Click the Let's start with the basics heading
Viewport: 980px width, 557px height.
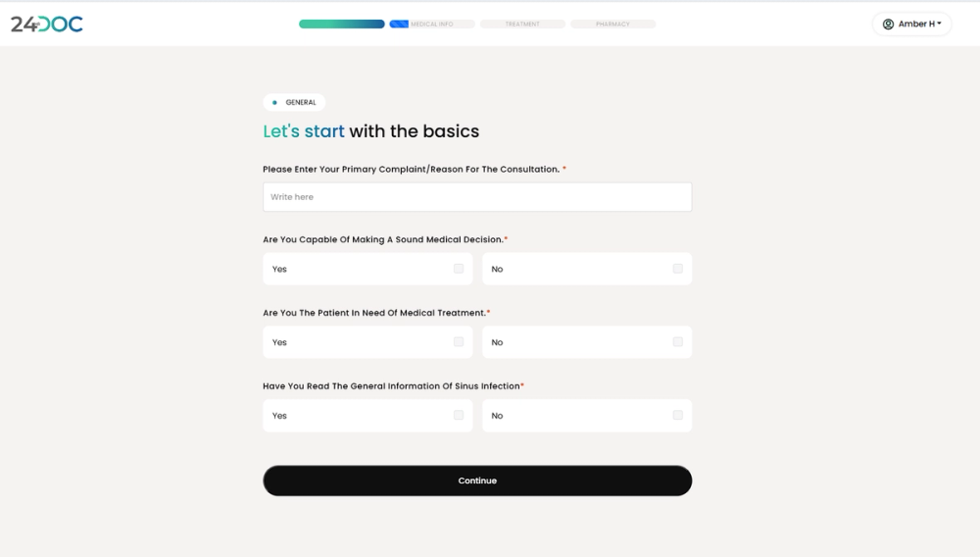tap(371, 131)
